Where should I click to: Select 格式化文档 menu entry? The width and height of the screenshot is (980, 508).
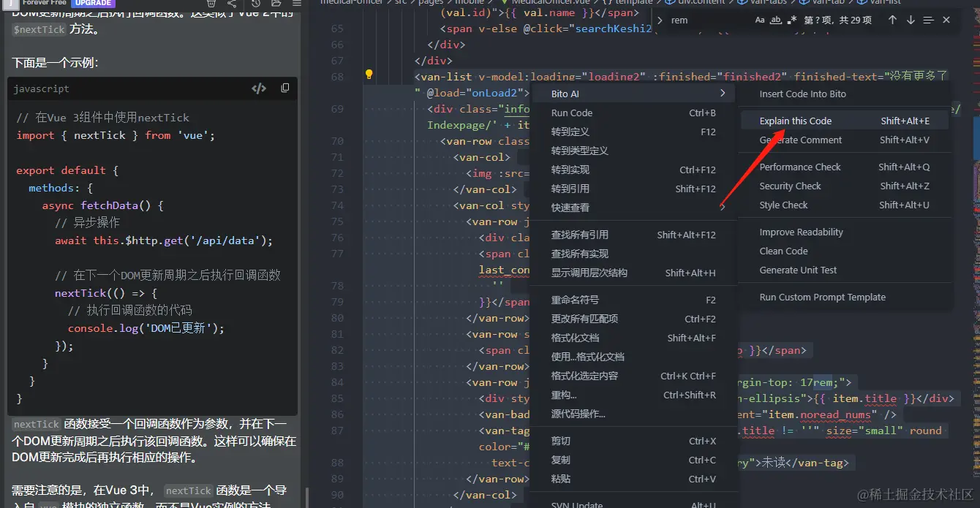point(633,338)
